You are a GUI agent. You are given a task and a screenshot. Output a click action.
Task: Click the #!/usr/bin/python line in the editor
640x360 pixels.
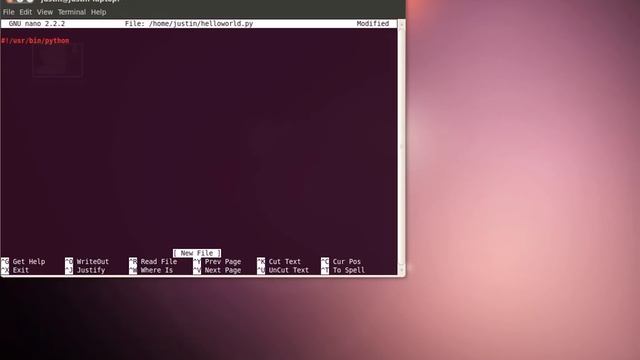coord(35,41)
